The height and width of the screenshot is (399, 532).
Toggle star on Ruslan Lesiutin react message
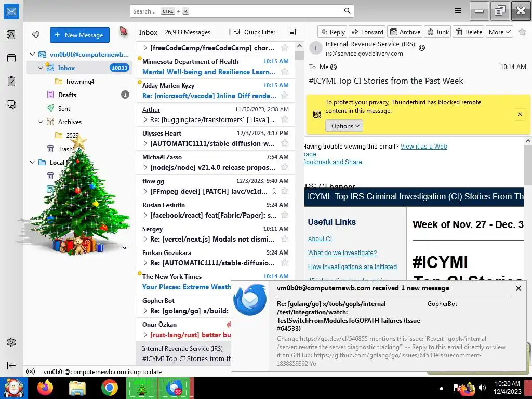pyautogui.click(x=285, y=215)
